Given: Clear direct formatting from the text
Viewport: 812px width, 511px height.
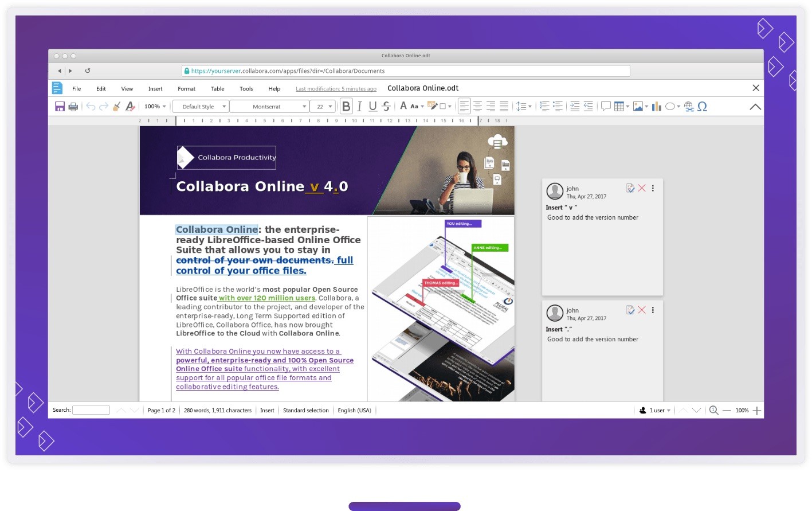Looking at the screenshot, I should tap(130, 106).
